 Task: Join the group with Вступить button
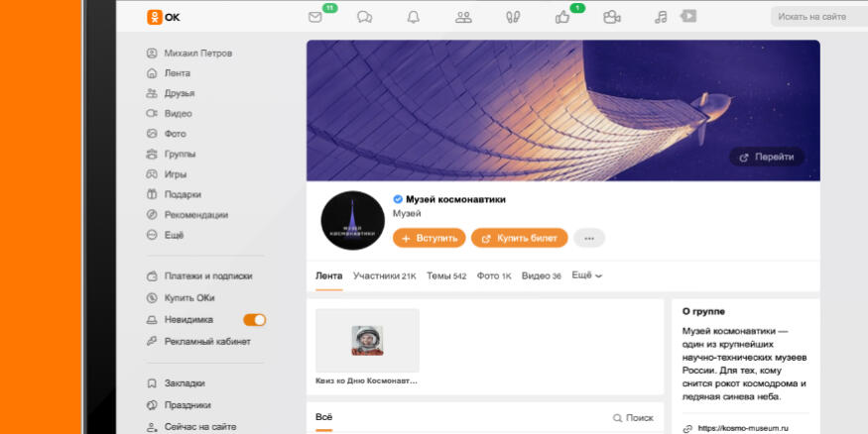[429, 238]
